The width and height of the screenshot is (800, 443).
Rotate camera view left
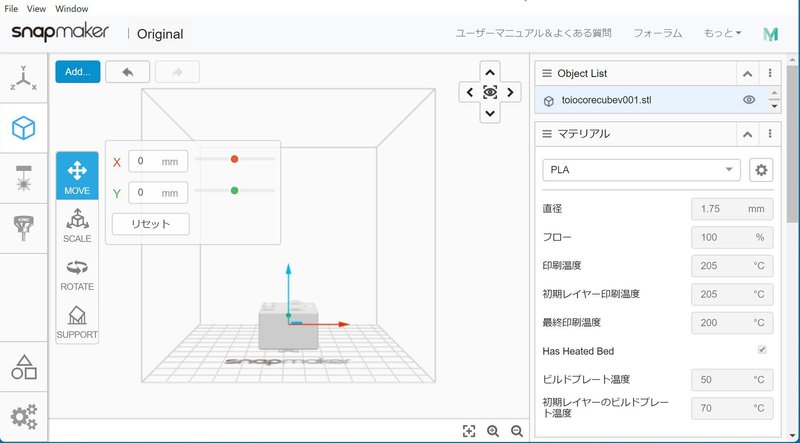pos(469,92)
